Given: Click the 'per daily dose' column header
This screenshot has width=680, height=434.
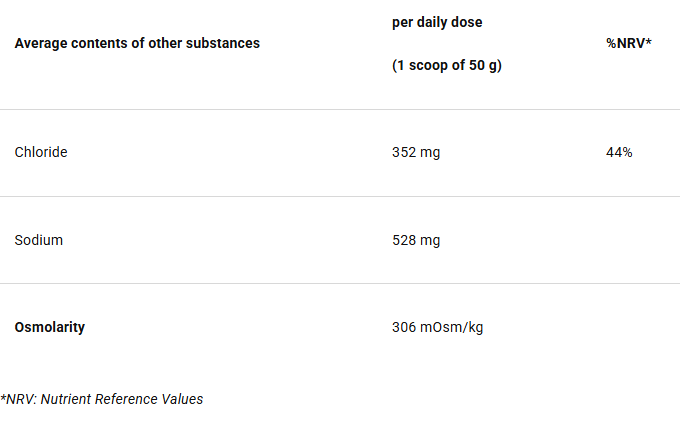Looking at the screenshot, I should tap(437, 22).
